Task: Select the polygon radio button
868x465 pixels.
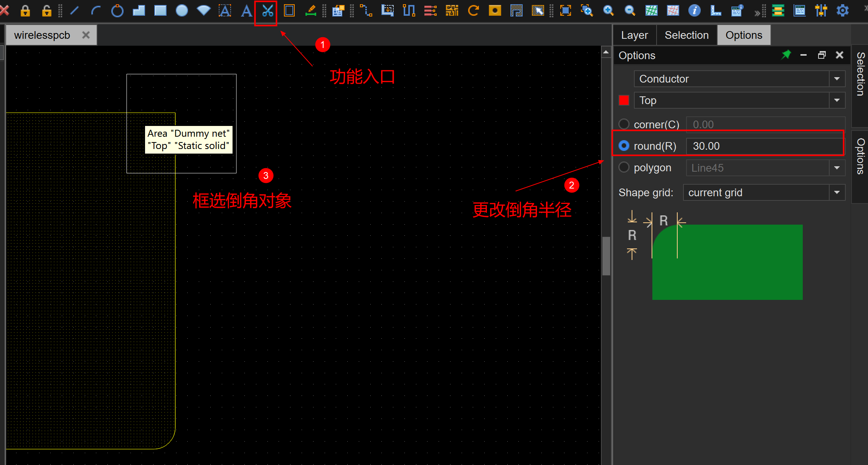Action: pyautogui.click(x=624, y=167)
